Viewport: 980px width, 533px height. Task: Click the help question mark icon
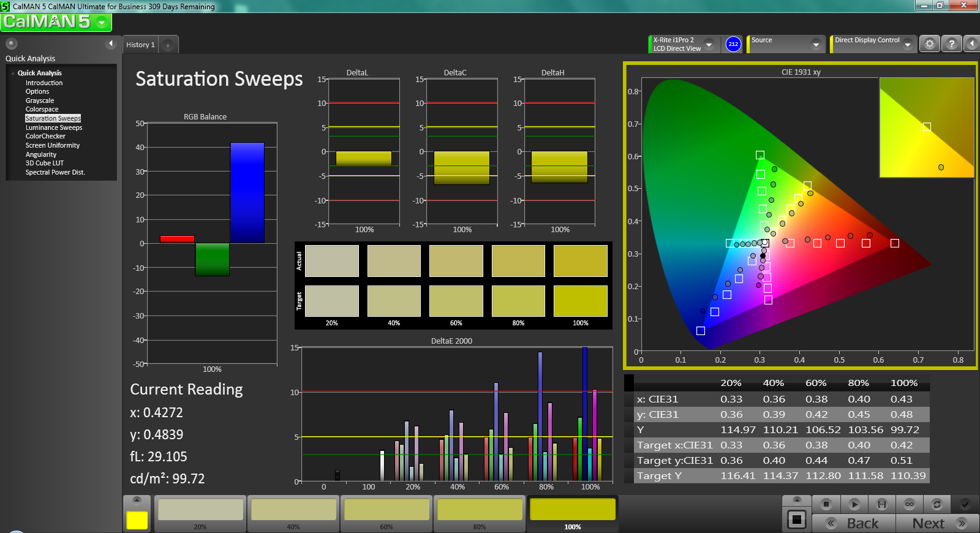tap(951, 44)
